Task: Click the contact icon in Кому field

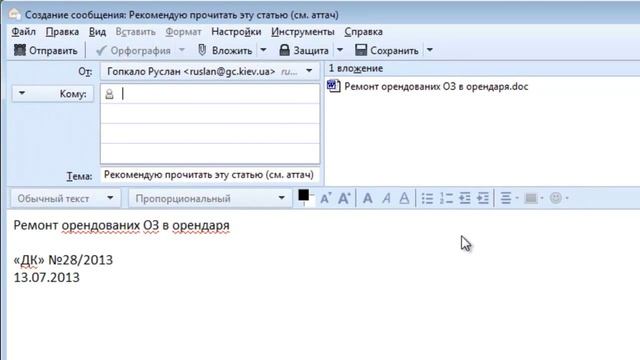Action: click(109, 94)
